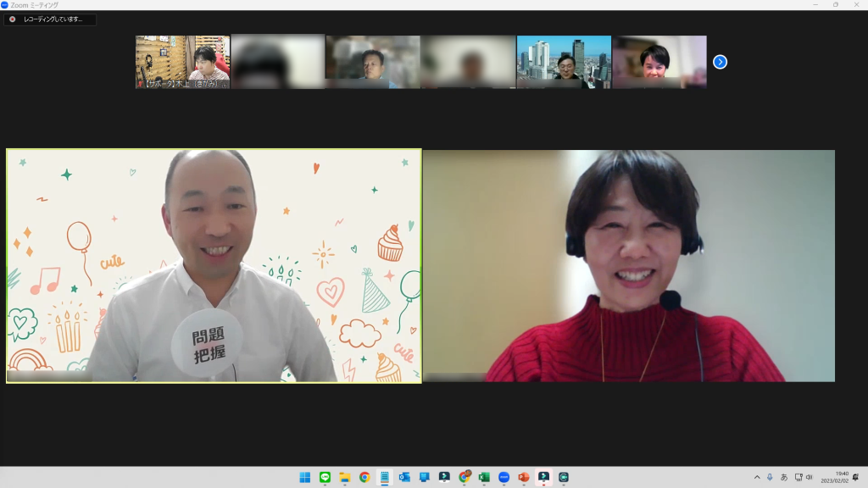
Task: Click the 'レコーディングしています...' recording status label
Action: tap(53, 19)
